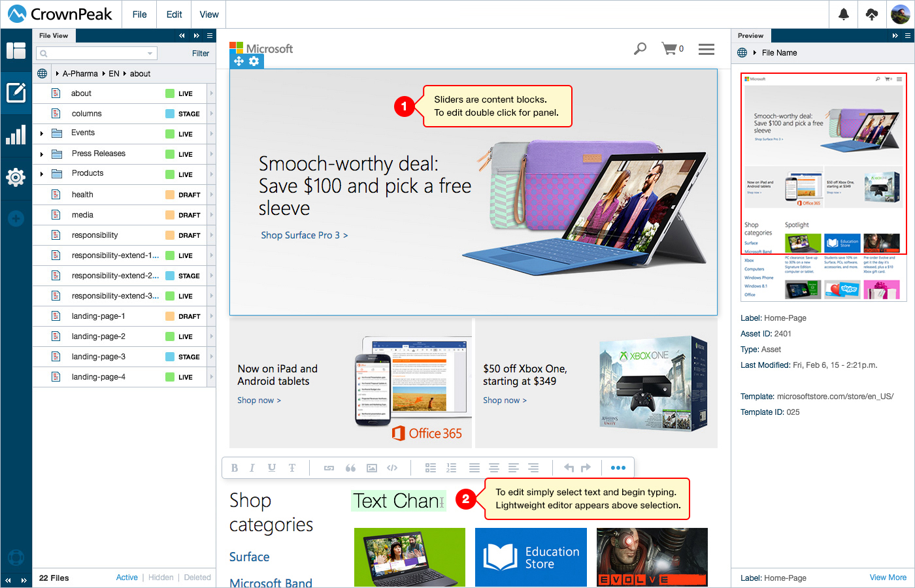Click the move handle icon under Microsoft logo

pyautogui.click(x=239, y=61)
